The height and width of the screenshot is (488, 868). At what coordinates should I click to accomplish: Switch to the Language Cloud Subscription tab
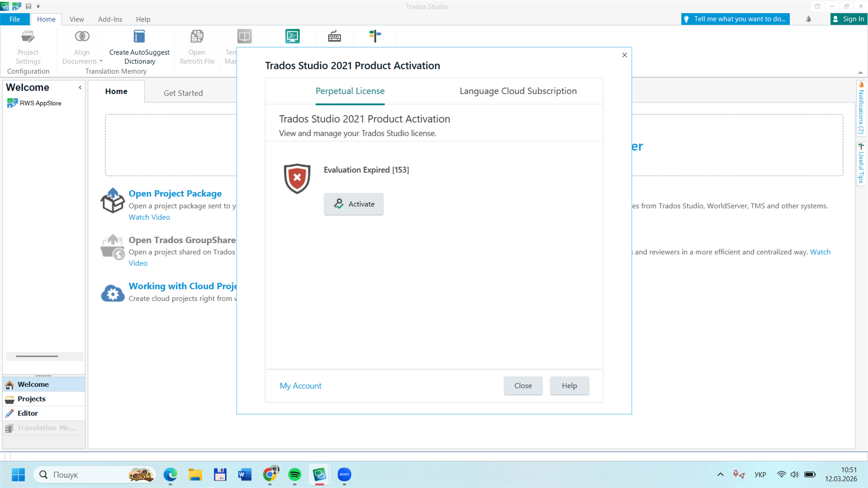click(517, 91)
